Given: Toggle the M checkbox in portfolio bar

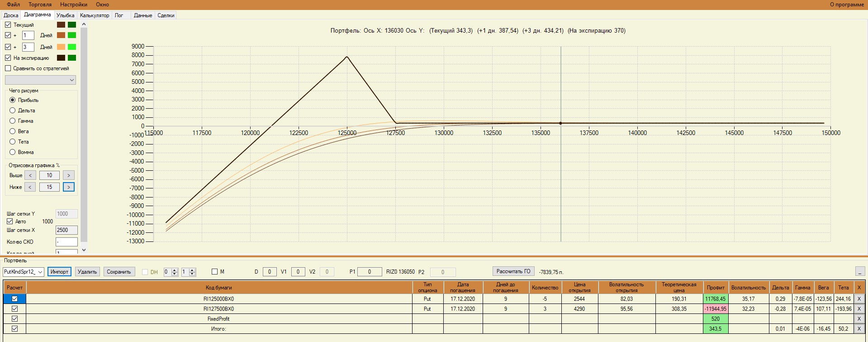Looking at the screenshot, I should click(x=215, y=272).
